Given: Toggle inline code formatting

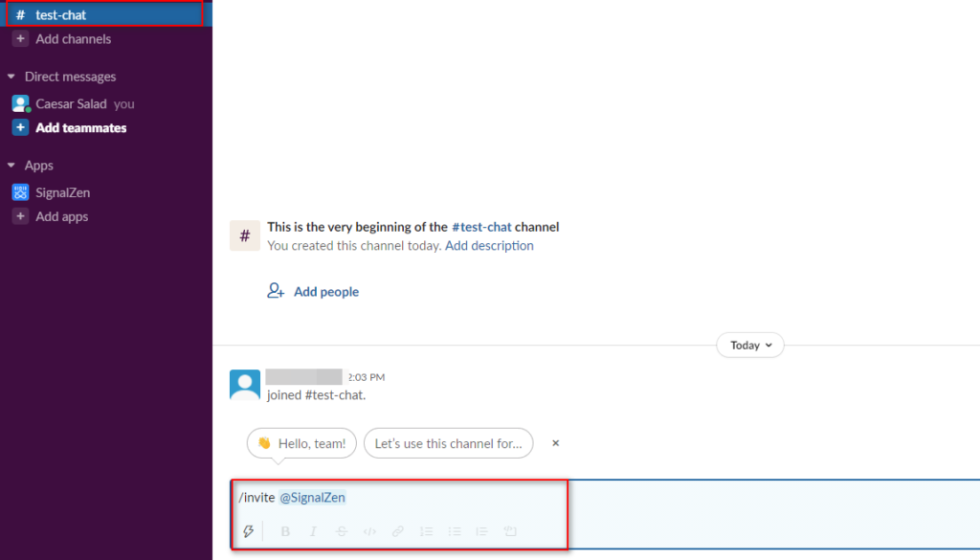Looking at the screenshot, I should 369,531.
